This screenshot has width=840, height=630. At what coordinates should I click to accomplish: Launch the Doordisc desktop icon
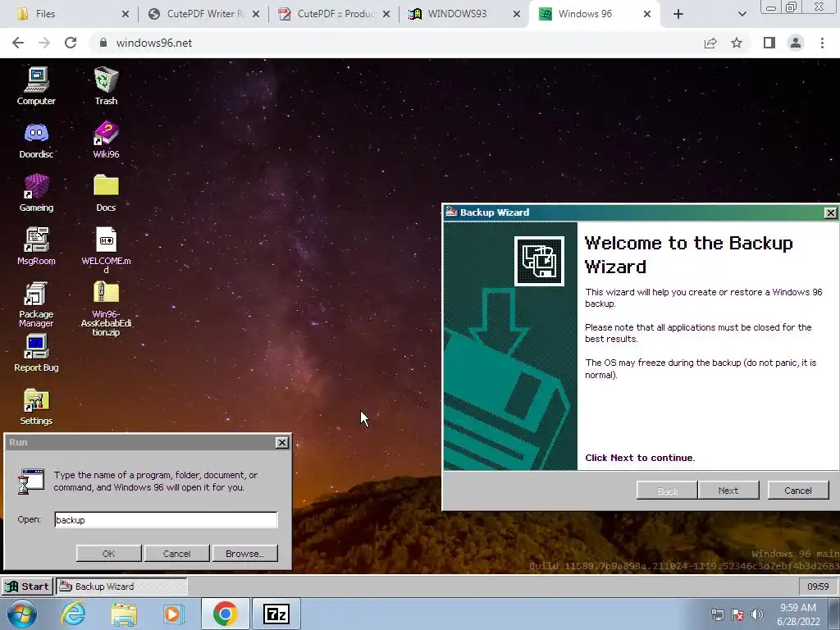(x=36, y=139)
